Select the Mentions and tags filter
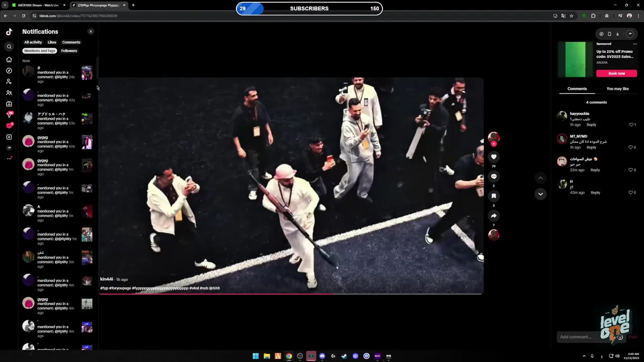The image size is (644, 362). pos(40,51)
